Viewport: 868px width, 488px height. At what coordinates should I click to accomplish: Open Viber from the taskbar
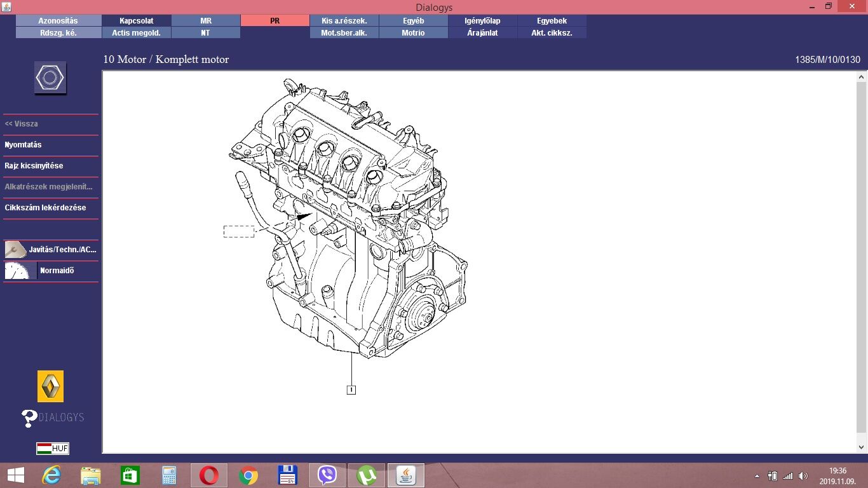(x=327, y=475)
